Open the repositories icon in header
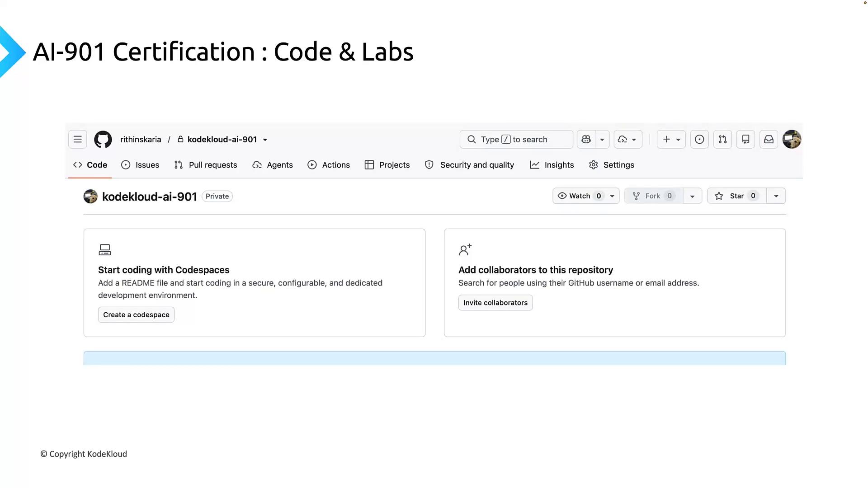This screenshot has width=868, height=488. 745,139
